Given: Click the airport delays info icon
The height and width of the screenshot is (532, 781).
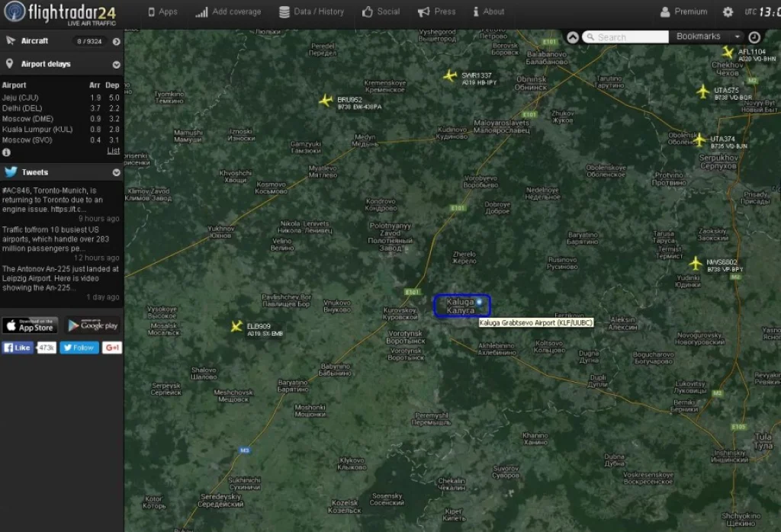Looking at the screenshot, I should pos(7,152).
